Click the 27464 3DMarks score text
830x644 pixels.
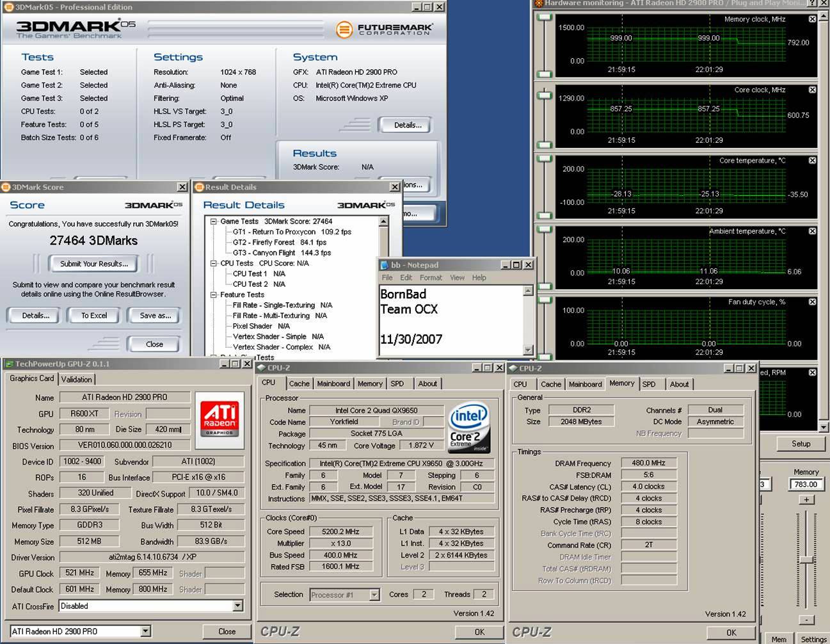coord(93,241)
